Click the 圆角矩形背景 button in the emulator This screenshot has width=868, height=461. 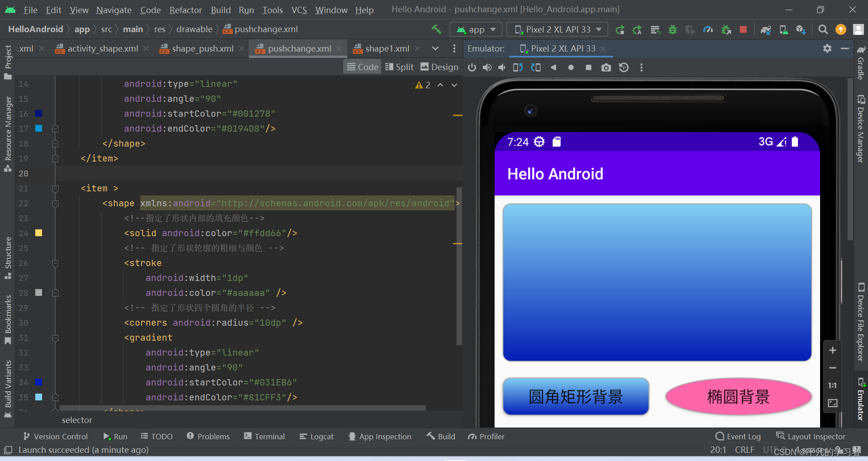coord(575,396)
